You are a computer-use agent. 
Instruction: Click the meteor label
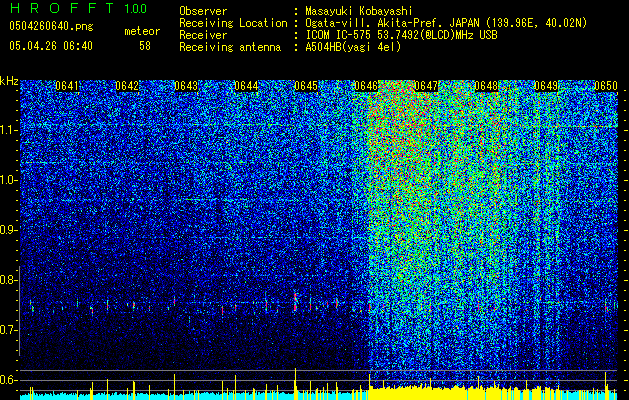pos(142,31)
